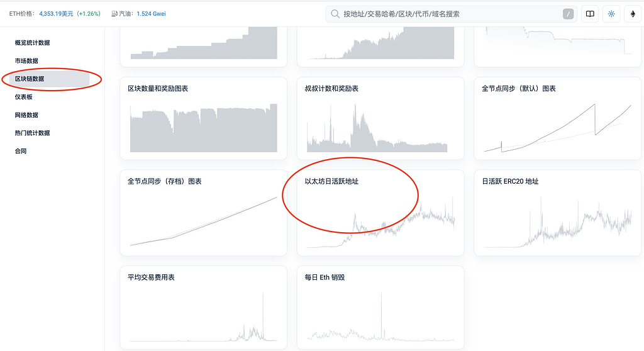Screen dimensions: 644x351
Task: Open the Ethereum network selector icon
Action: (633, 14)
